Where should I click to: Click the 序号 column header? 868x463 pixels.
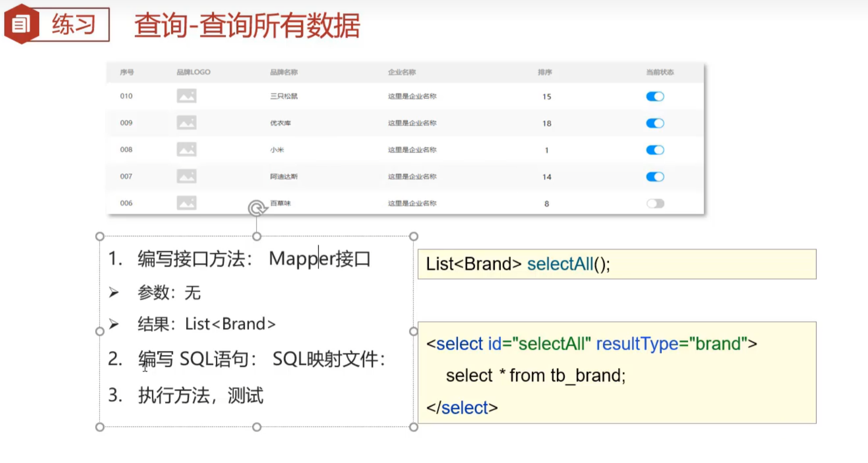[x=126, y=72]
